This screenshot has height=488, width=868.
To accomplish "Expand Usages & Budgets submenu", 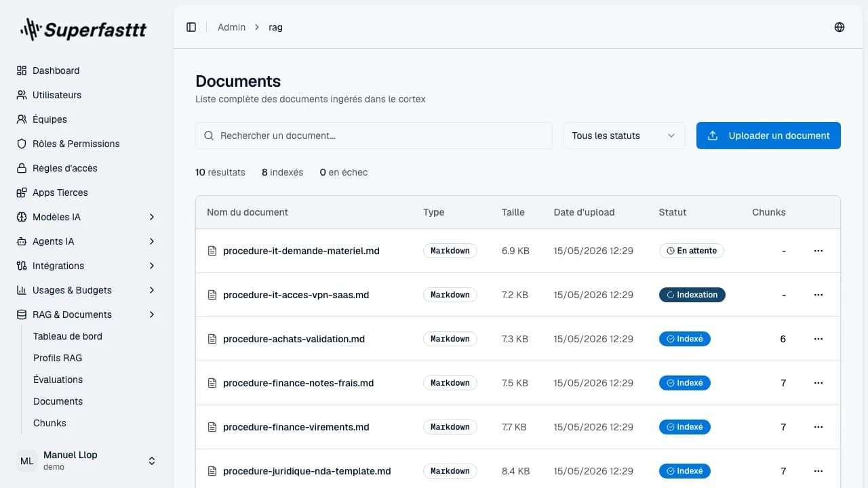I will pyautogui.click(x=86, y=290).
